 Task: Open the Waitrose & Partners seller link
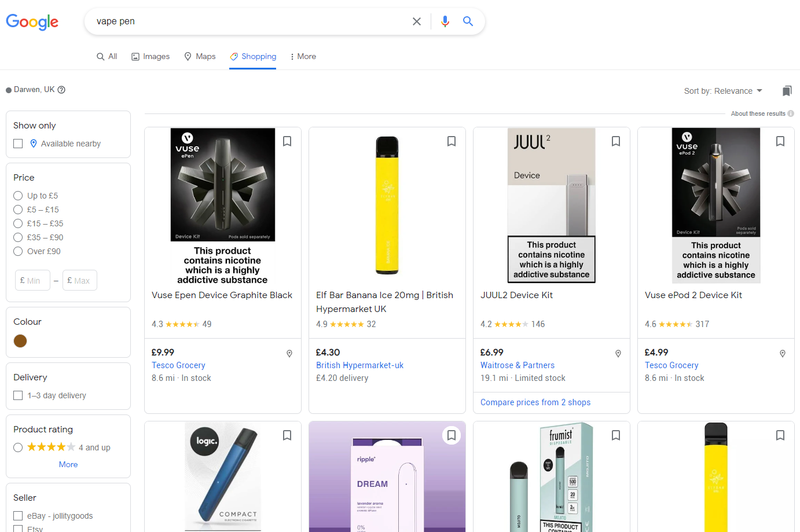tap(518, 365)
